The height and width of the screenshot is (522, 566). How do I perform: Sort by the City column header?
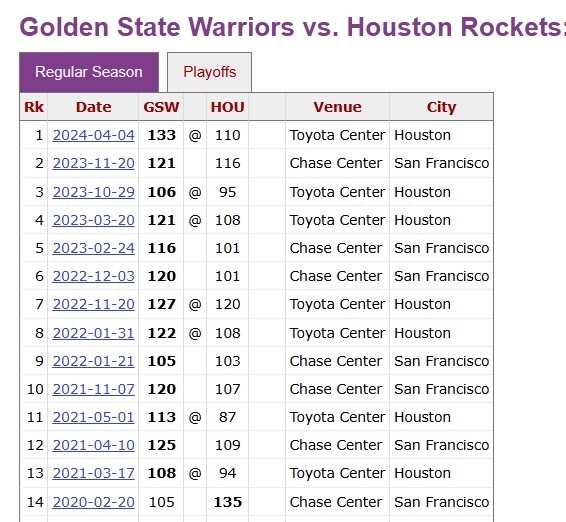[441, 107]
